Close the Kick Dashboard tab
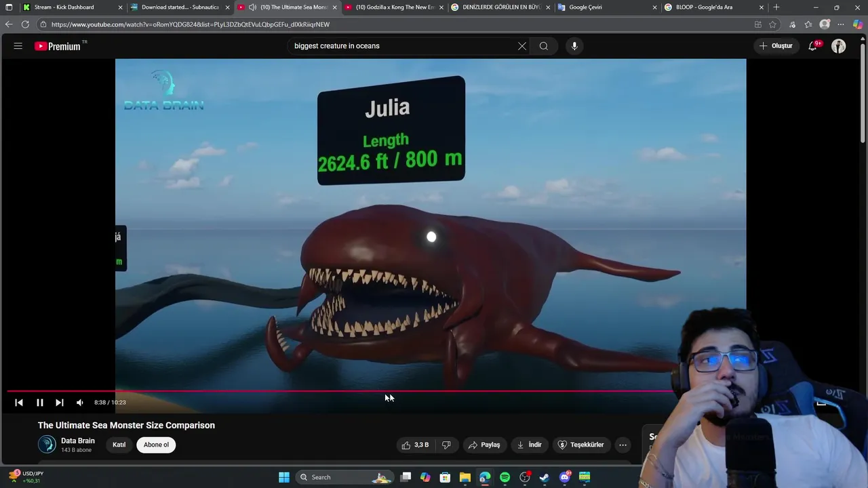This screenshot has width=868, height=488. coord(120,7)
